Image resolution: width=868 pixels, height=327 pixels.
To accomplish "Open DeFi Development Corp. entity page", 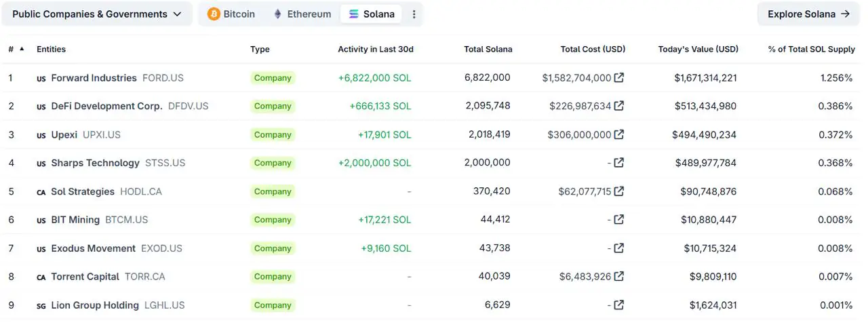I will pyautogui.click(x=106, y=106).
